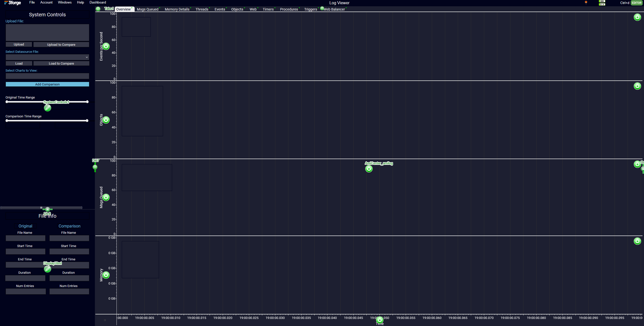Open the Tabs1 gear settings menu
Screen dimensions: 644x326
coord(98,9)
